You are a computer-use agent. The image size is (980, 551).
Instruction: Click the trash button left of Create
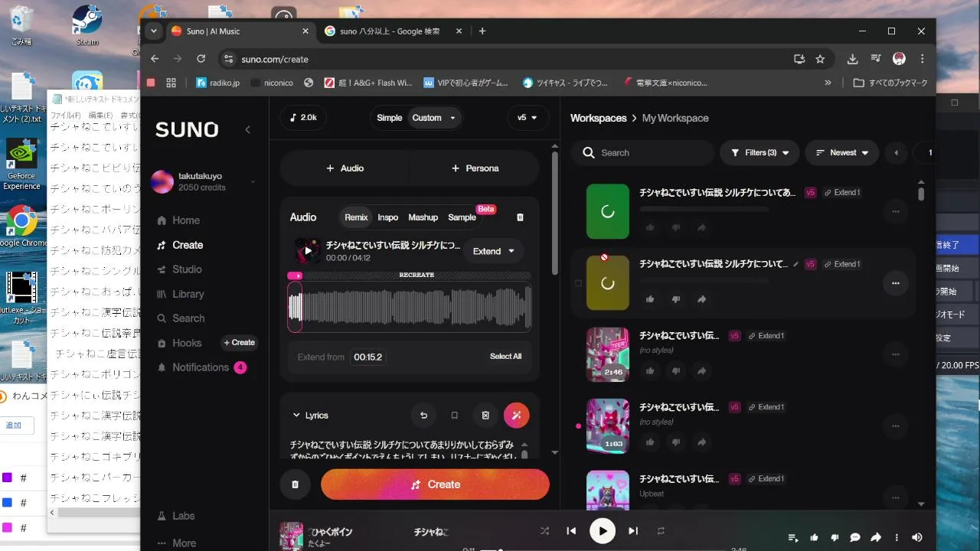point(295,484)
